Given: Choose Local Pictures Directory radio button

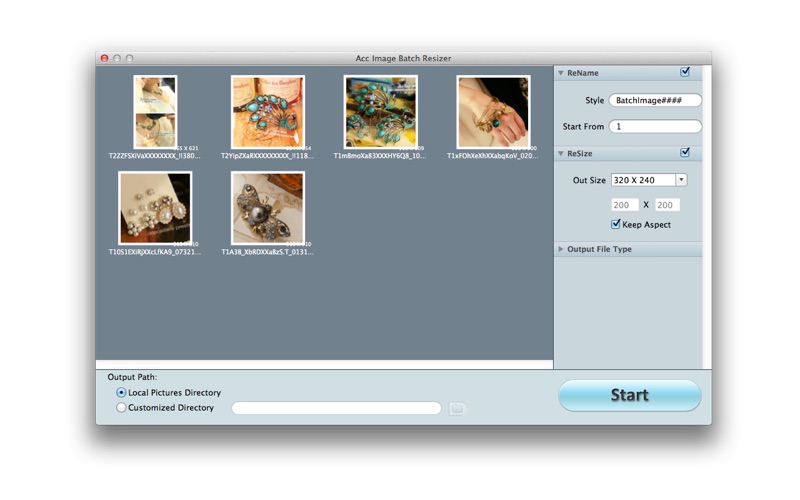Looking at the screenshot, I should tap(121, 392).
